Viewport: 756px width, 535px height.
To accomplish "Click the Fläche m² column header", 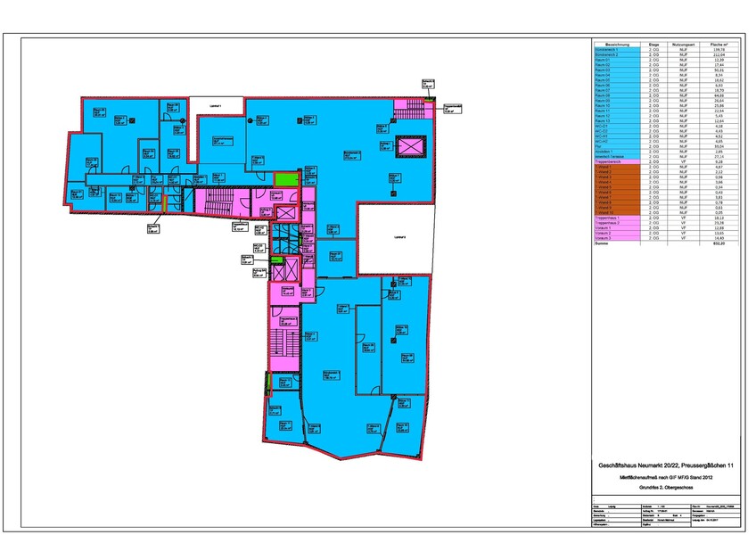I will coord(719,43).
